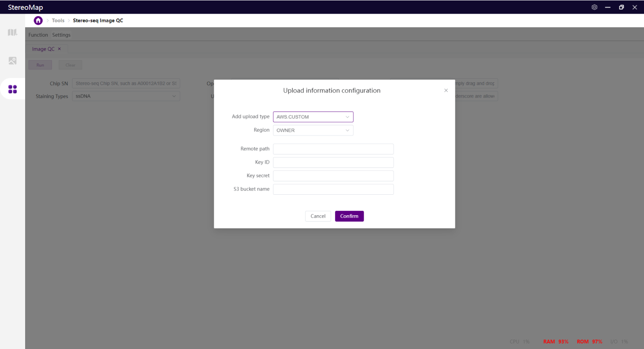This screenshot has width=644, height=349.
Task: Open the Settings menu
Action: tap(61, 35)
